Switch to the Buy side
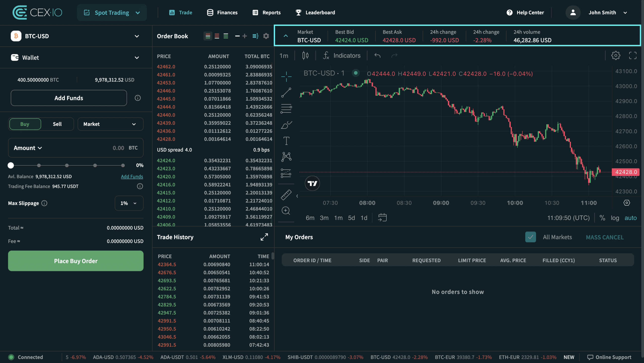The height and width of the screenshot is (363, 644). (25, 124)
